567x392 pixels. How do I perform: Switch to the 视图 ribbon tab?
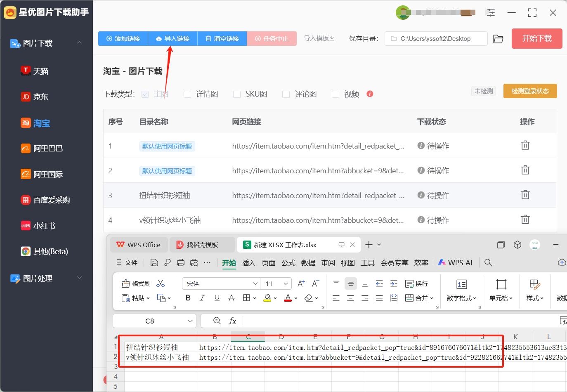[x=348, y=263]
